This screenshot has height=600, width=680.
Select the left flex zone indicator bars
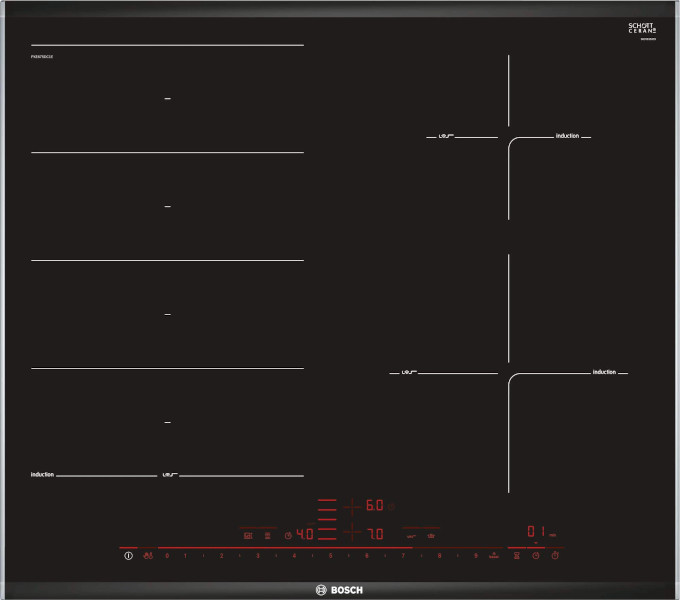[327, 519]
